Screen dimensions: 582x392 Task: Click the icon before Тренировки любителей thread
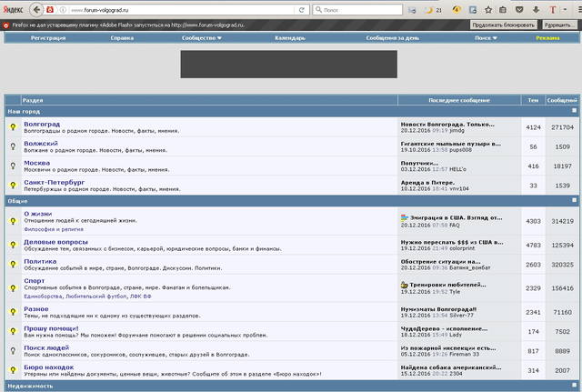pyautogui.click(x=404, y=285)
